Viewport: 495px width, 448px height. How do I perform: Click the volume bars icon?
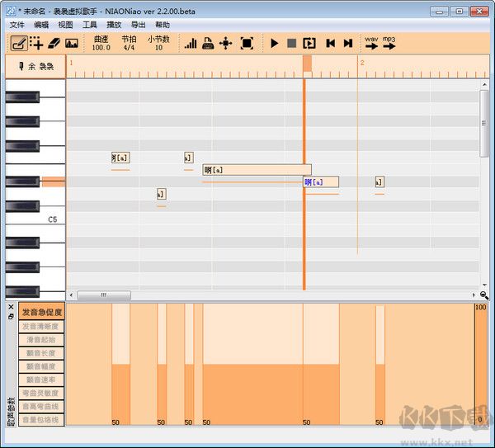pyautogui.click(x=191, y=43)
